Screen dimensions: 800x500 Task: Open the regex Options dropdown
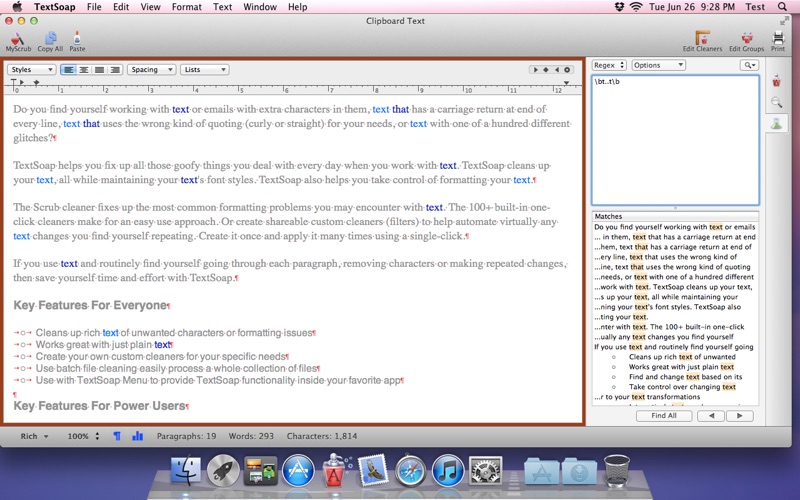tap(658, 65)
